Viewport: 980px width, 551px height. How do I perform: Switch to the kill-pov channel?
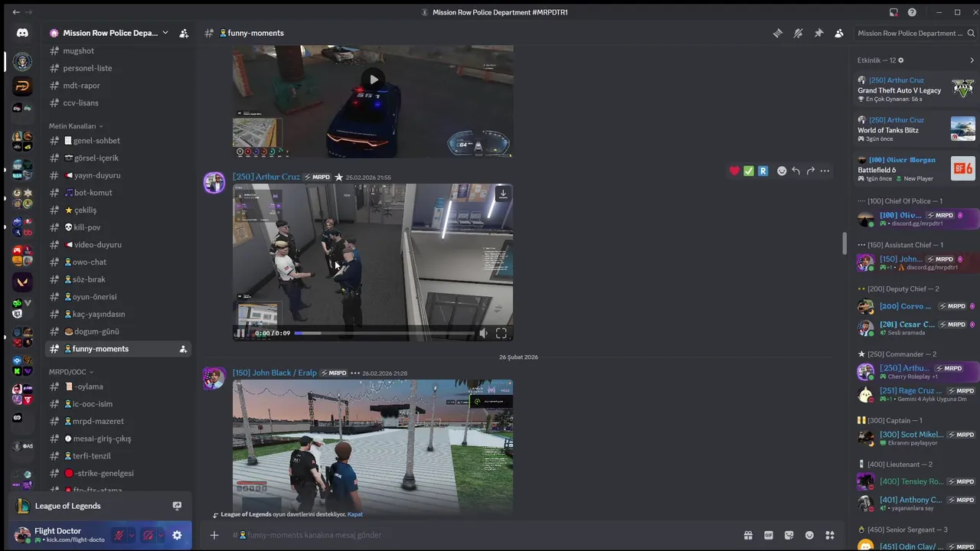pos(119,227)
